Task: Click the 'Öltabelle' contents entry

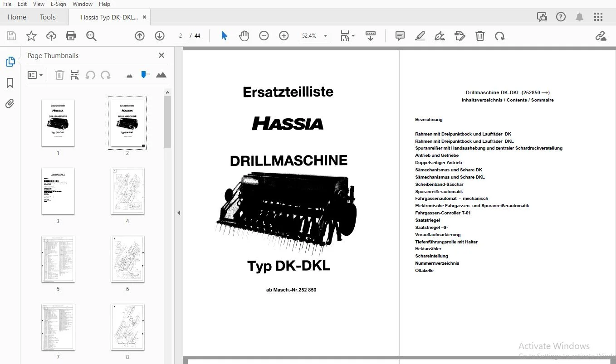Action: 425,271
